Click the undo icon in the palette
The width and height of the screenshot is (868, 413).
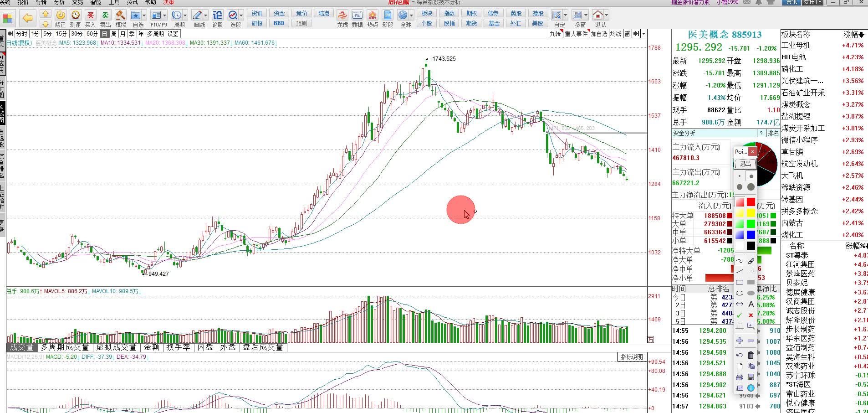(740, 355)
